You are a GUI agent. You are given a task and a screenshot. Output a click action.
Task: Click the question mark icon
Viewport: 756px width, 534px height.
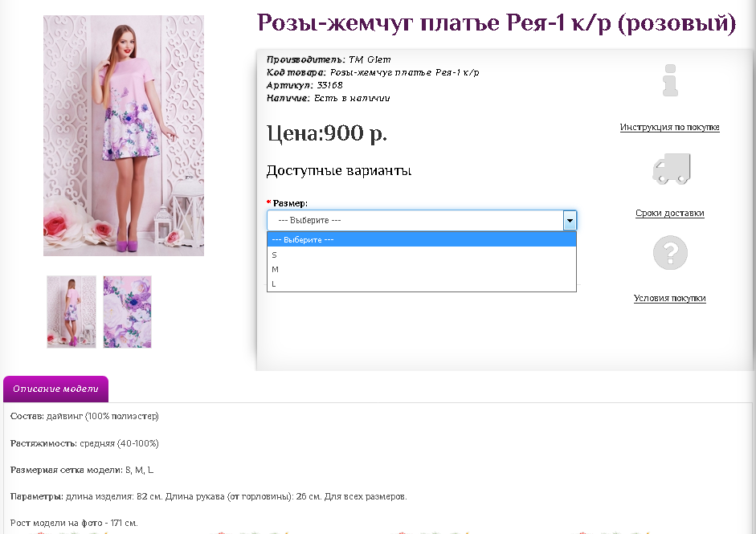point(670,252)
